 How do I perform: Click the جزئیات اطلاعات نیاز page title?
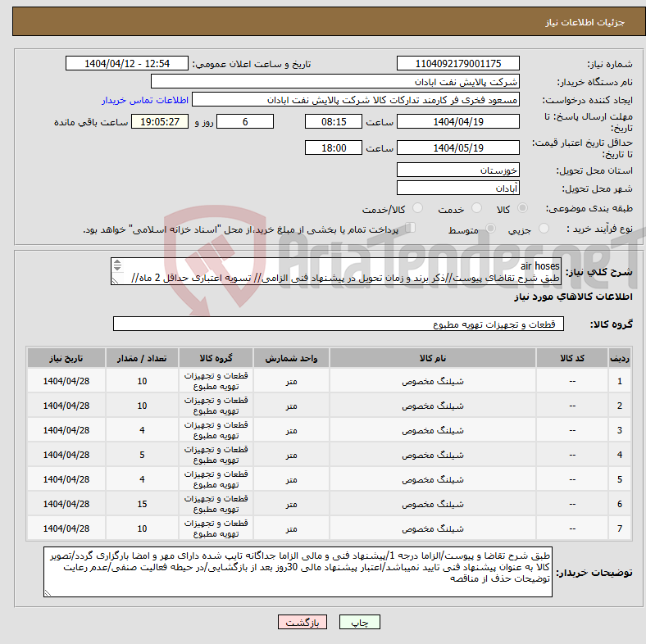pyautogui.click(x=585, y=22)
